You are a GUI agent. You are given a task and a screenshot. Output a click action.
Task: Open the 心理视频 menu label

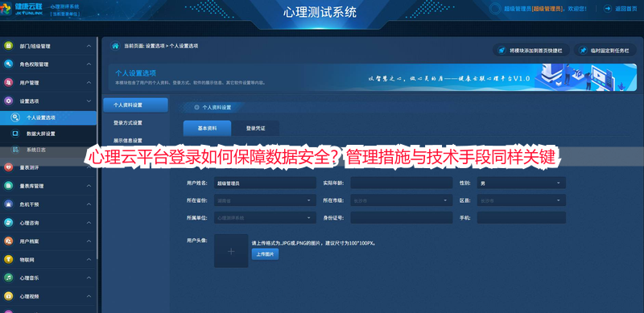tap(29, 296)
